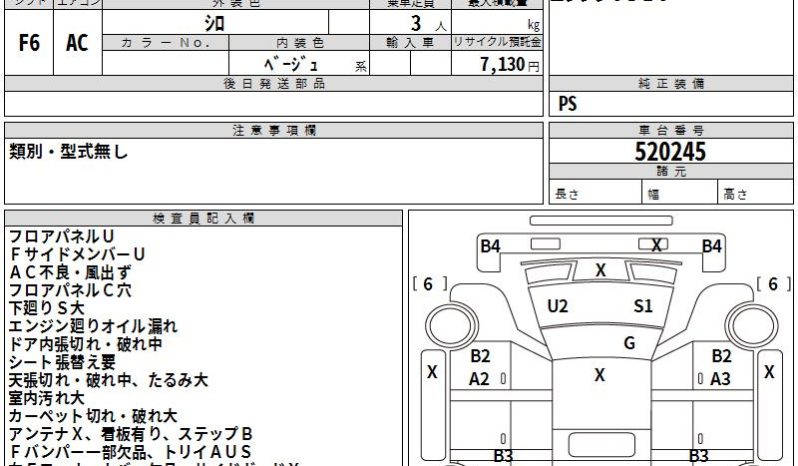Select the inspector line ＡＣ不良・風出ず
The width and height of the screenshot is (798, 466).
(70, 272)
